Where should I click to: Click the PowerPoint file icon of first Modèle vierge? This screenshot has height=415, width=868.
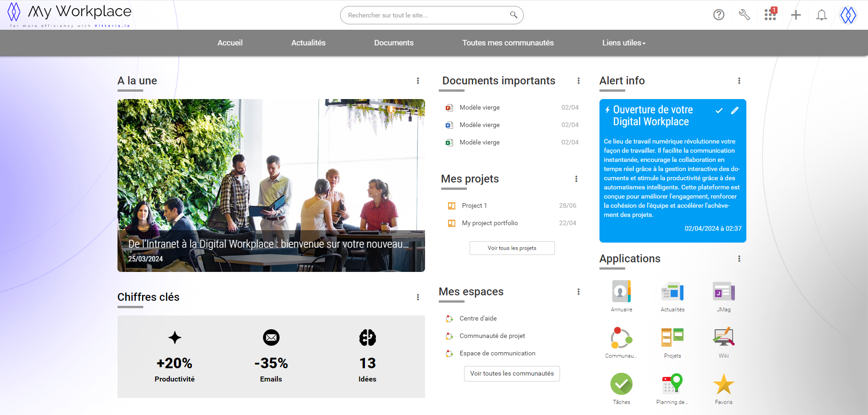point(449,108)
